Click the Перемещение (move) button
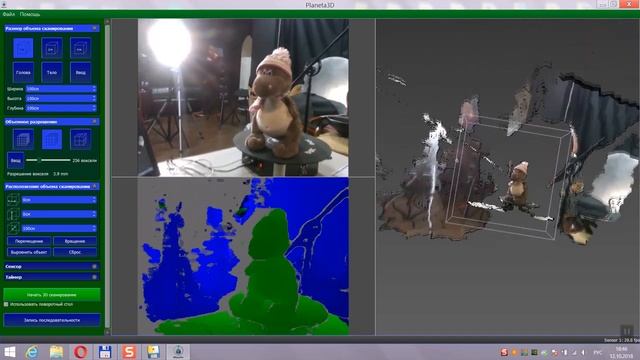640x360 pixels. click(x=29, y=241)
